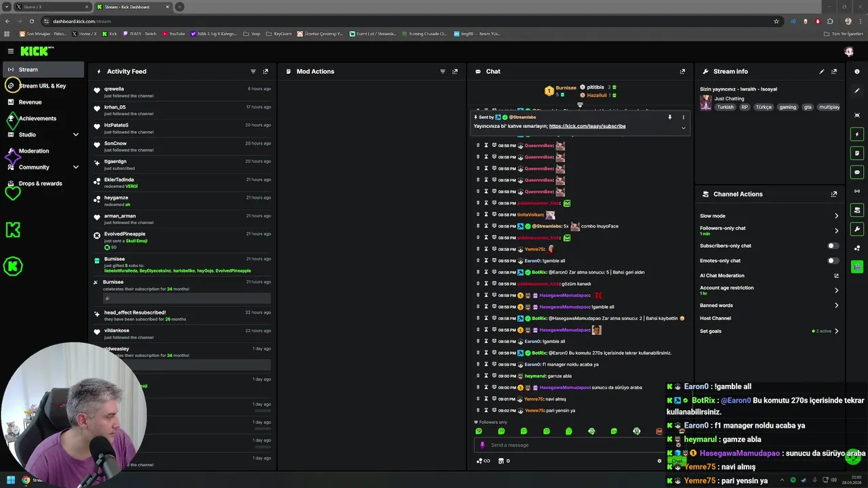This screenshot has height=488, width=868.
Task: Click the browser address bar
Action: coord(407,21)
